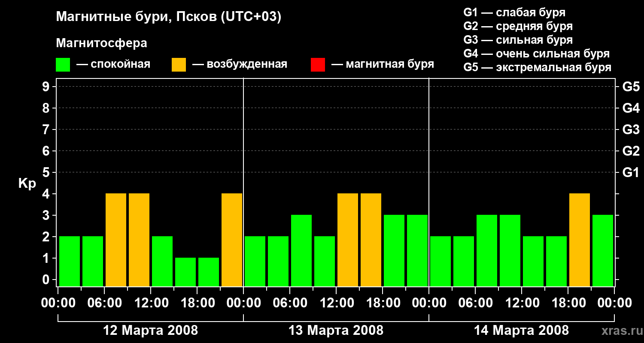Click the 13 March 00:00–03:00 green bar

pyautogui.click(x=255, y=261)
